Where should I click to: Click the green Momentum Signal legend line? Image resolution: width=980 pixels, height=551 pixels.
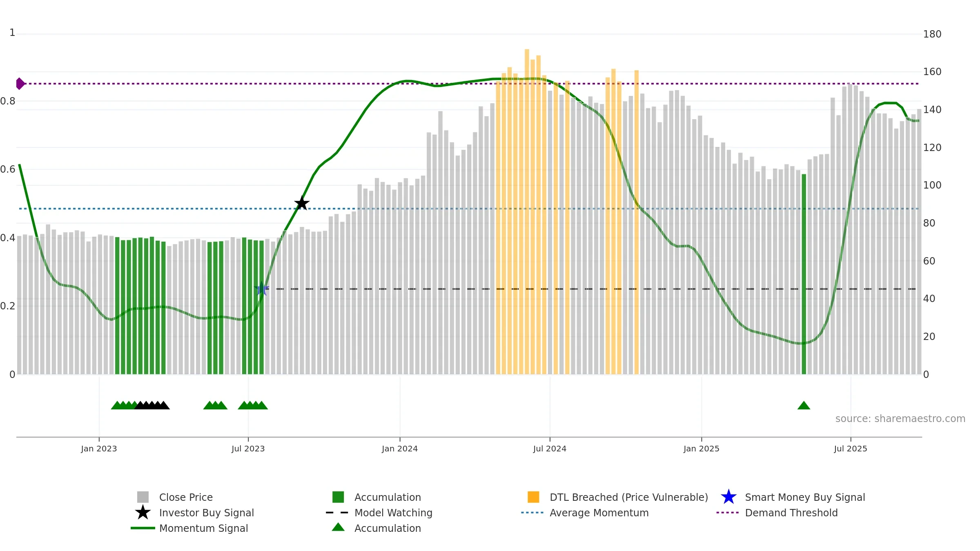(x=143, y=528)
